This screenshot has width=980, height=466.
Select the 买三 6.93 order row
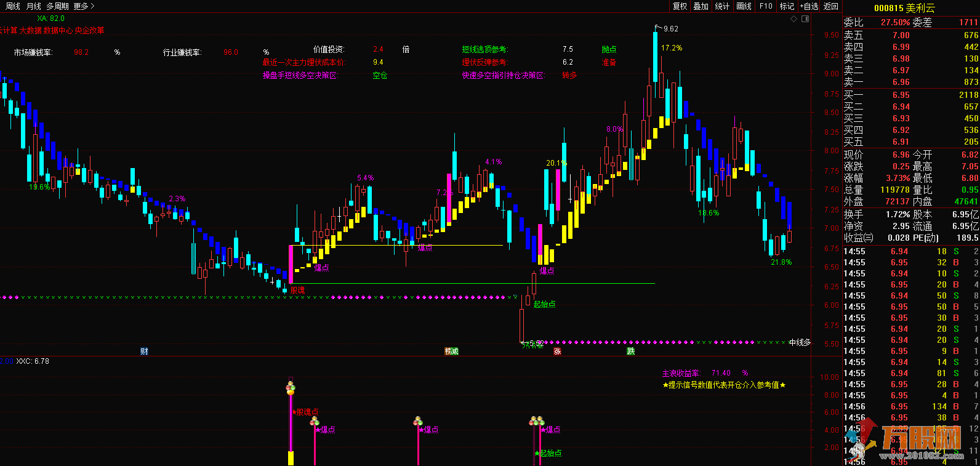pos(911,118)
